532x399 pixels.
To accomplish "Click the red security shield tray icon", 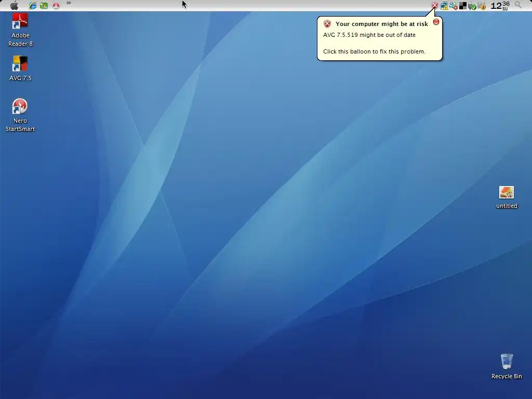I will coord(435,5).
